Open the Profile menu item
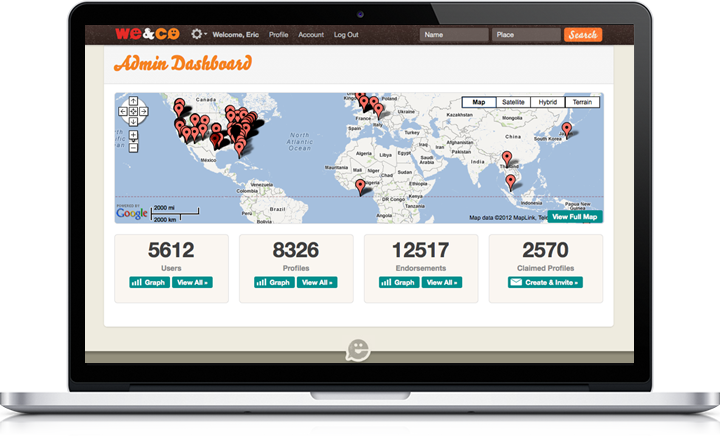This screenshot has height=436, width=720. 279,35
